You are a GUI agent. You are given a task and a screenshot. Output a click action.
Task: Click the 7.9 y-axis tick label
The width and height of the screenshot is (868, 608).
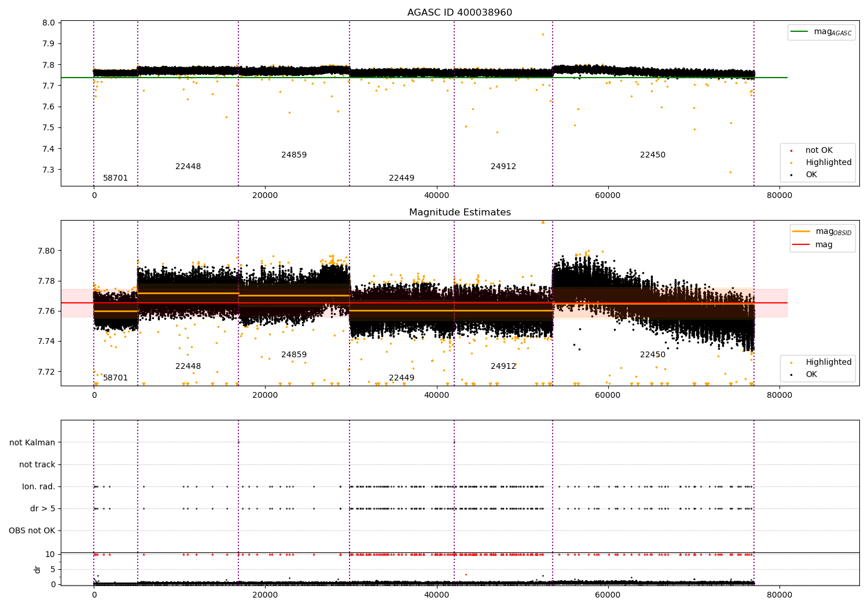pos(49,43)
